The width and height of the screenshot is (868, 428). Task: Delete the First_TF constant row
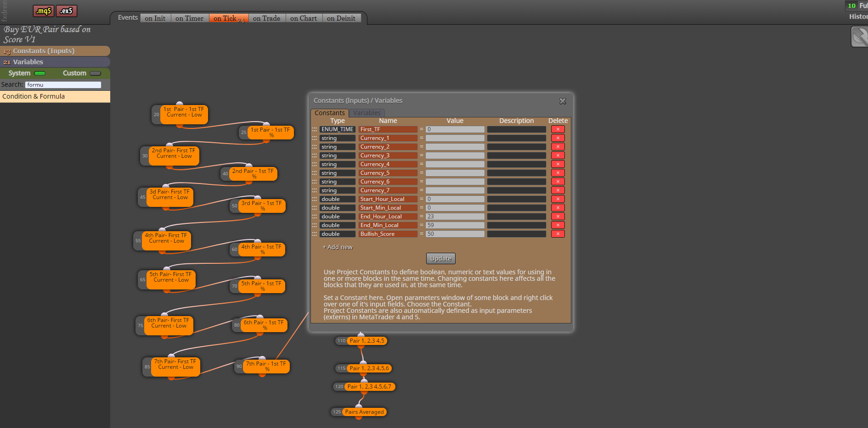tap(558, 129)
